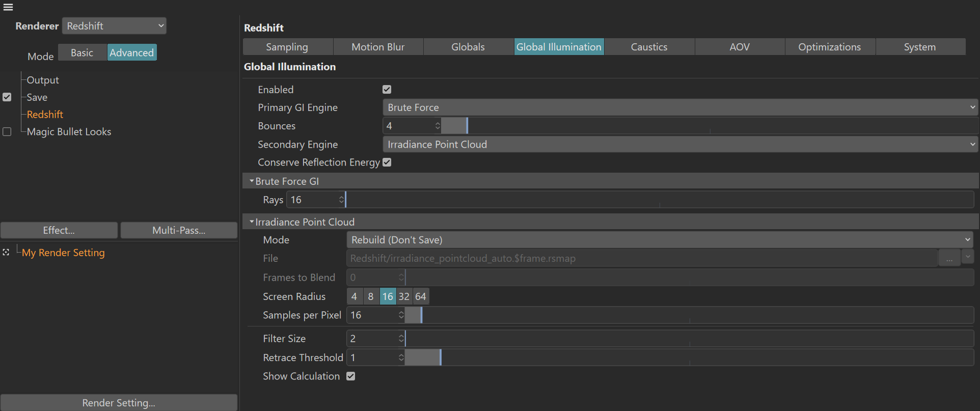Toggle the Global Illumination Enabled checkbox
Screen dimensions: 980x411
click(x=387, y=90)
